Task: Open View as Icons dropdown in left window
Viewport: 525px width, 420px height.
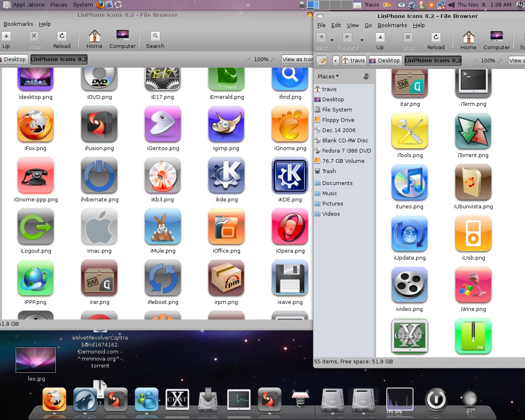Action: (297, 59)
